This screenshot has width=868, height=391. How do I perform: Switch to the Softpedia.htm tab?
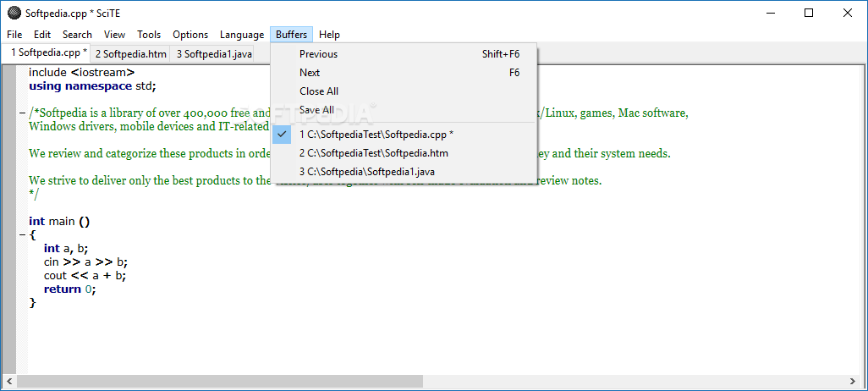[131, 53]
